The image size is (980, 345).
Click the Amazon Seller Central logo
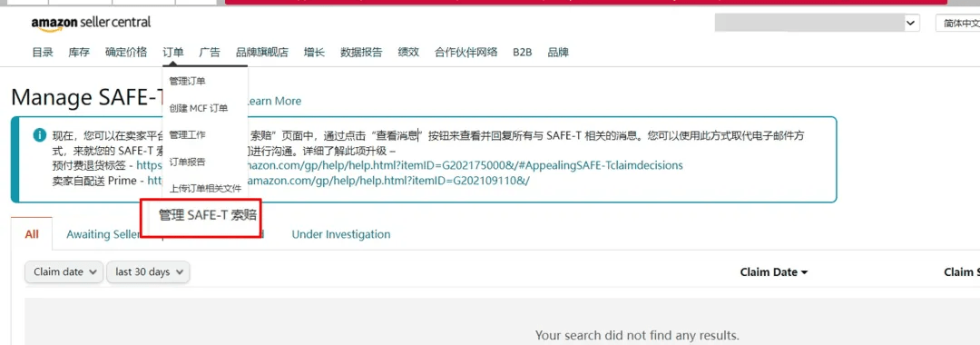92,23
